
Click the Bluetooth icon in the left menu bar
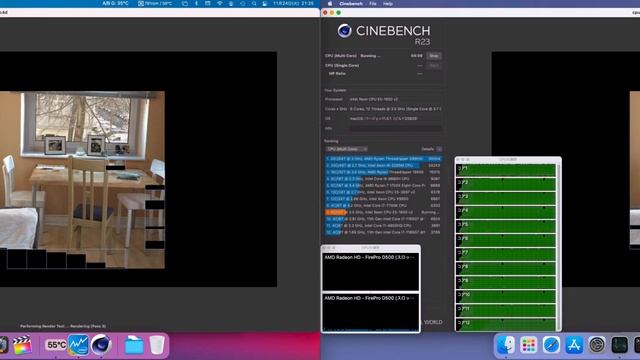point(196,3)
